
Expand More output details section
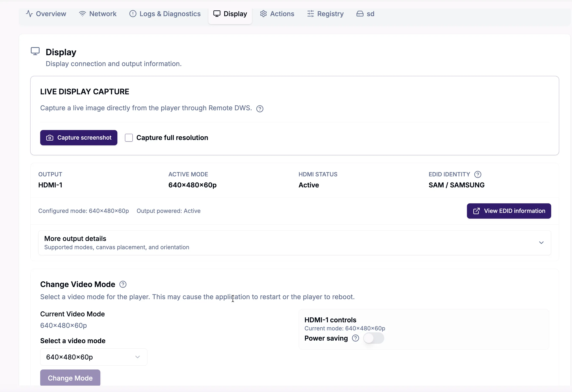click(x=295, y=243)
